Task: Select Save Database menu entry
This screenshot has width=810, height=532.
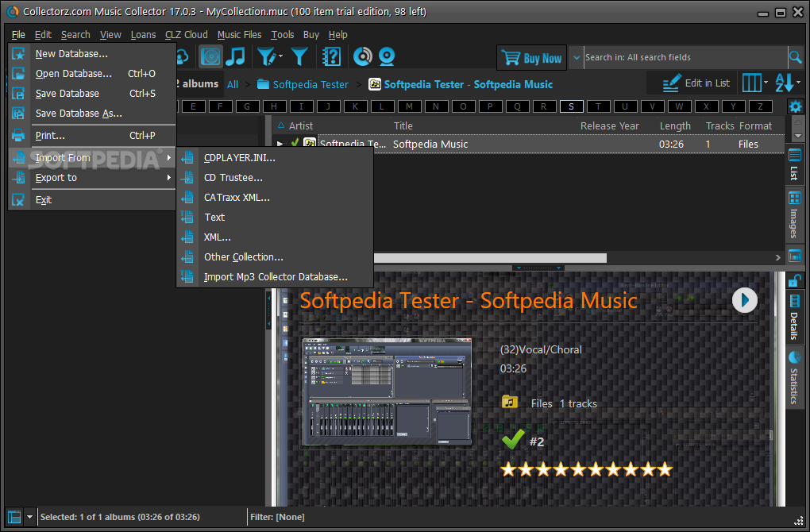Action: [93, 94]
